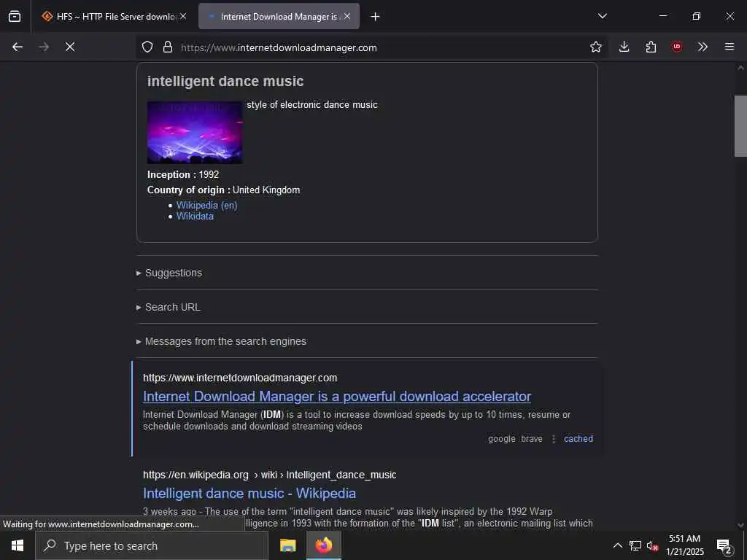Click the 'google' engine label

pyautogui.click(x=502, y=439)
